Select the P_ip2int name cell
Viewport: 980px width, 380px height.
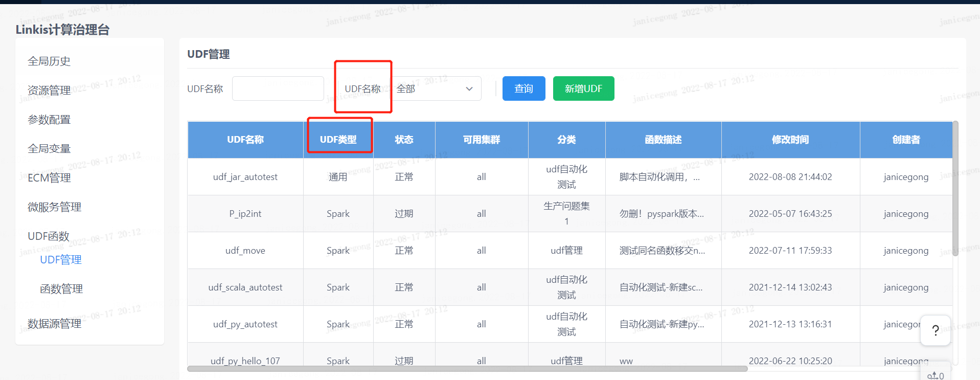[245, 214]
